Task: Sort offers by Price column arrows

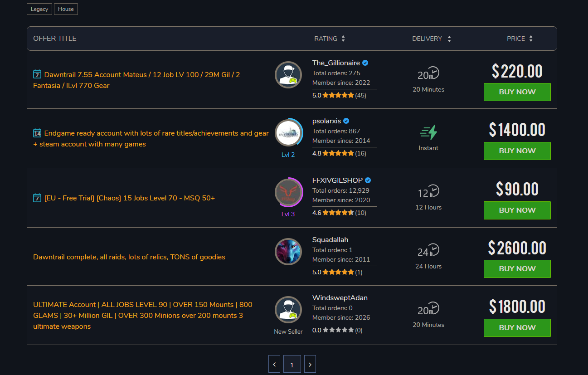Action: point(531,39)
